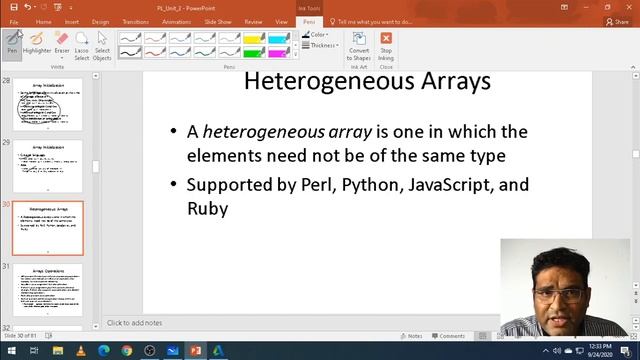Select yellow highlighter pen swatch
The width and height of the screenshot is (640, 360).
tap(254, 38)
